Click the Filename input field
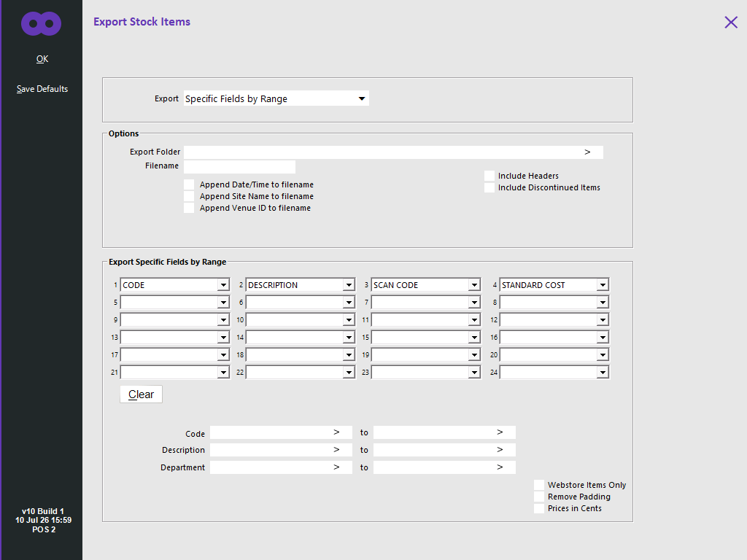This screenshot has width=747, height=560. 239,167
